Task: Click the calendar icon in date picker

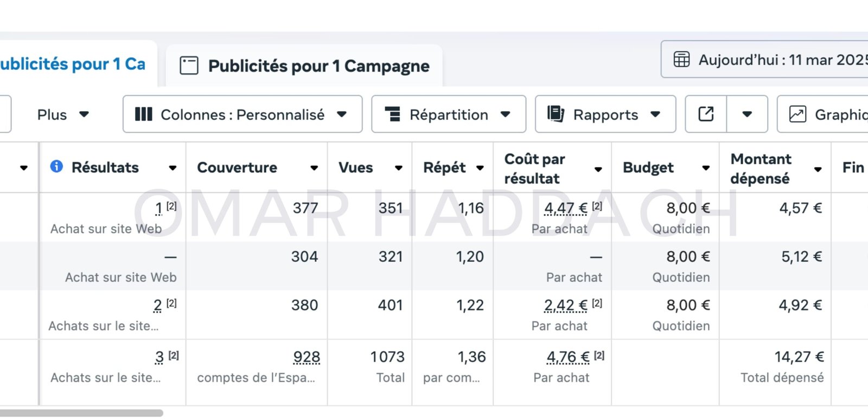Action: (681, 59)
